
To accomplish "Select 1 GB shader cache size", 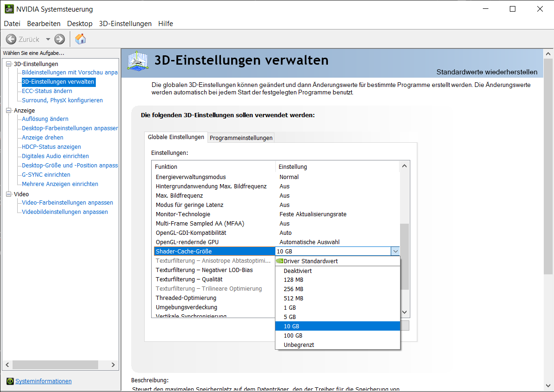I will click(x=337, y=307).
